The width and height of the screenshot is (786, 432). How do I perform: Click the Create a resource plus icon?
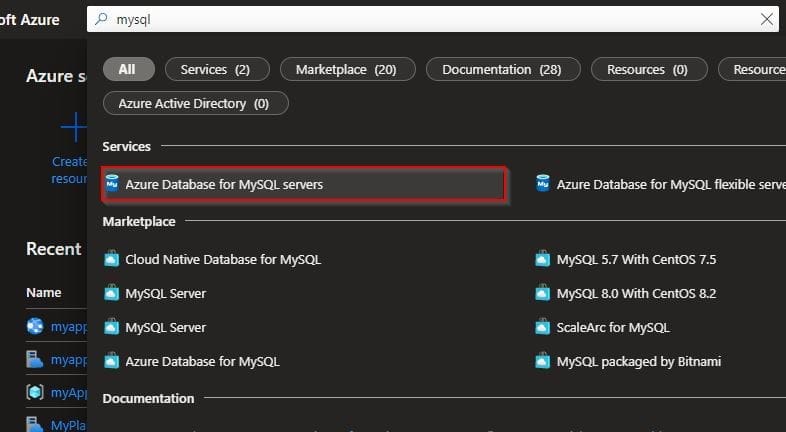pyautogui.click(x=73, y=127)
